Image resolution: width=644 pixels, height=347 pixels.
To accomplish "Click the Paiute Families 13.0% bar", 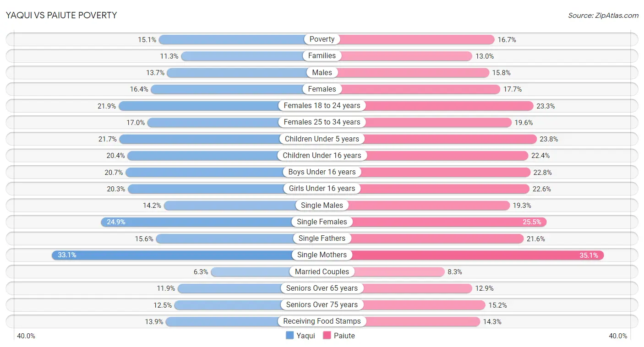I will (x=397, y=56).
